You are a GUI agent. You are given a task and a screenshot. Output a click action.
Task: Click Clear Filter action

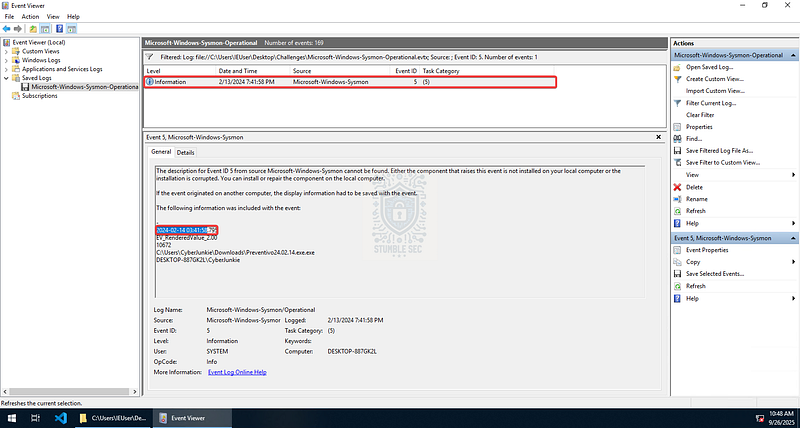(700, 115)
